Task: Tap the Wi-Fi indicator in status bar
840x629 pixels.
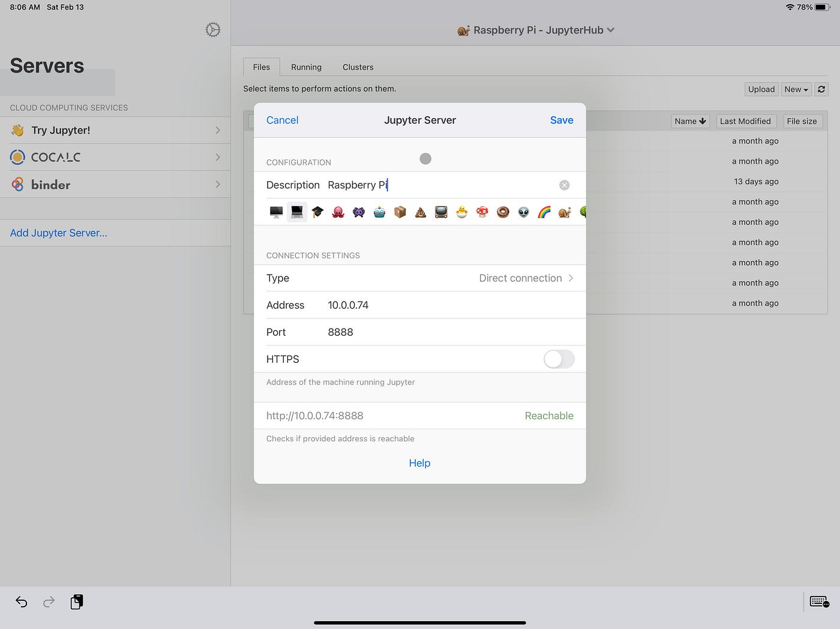Action: [x=790, y=7]
